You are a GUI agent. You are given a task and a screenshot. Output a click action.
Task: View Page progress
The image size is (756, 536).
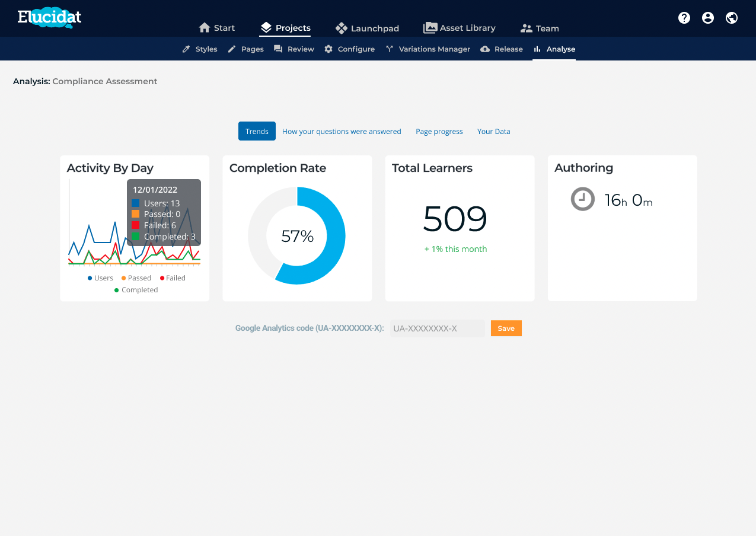pyautogui.click(x=439, y=132)
